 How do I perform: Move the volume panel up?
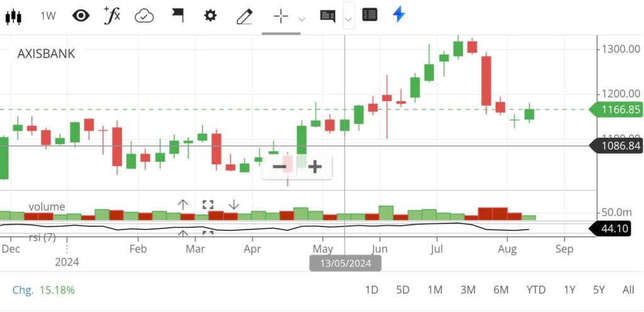[183, 204]
